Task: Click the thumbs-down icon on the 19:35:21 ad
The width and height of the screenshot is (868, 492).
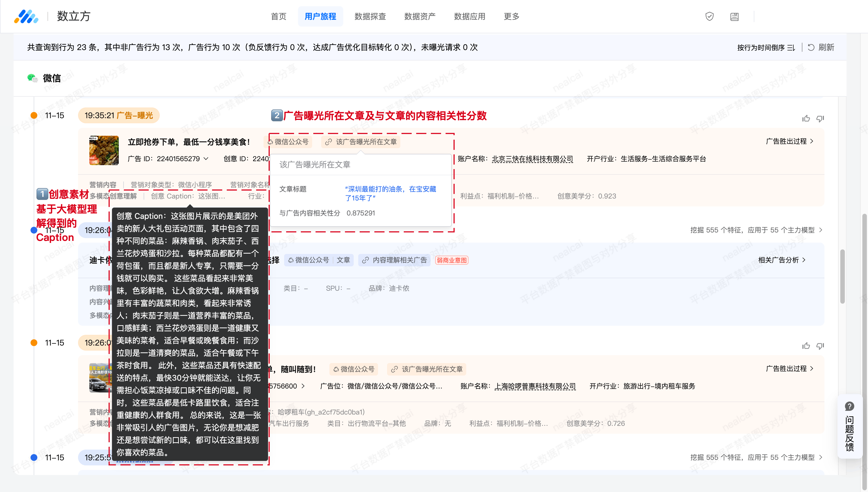Action: point(820,118)
